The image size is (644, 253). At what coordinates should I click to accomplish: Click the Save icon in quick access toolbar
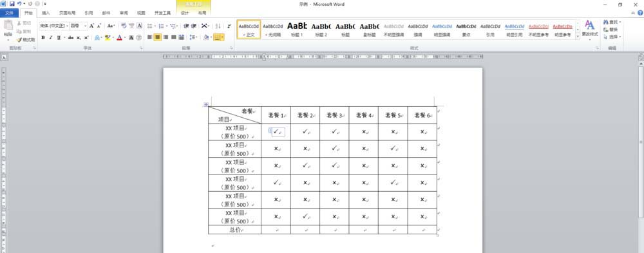pyautogui.click(x=12, y=4)
